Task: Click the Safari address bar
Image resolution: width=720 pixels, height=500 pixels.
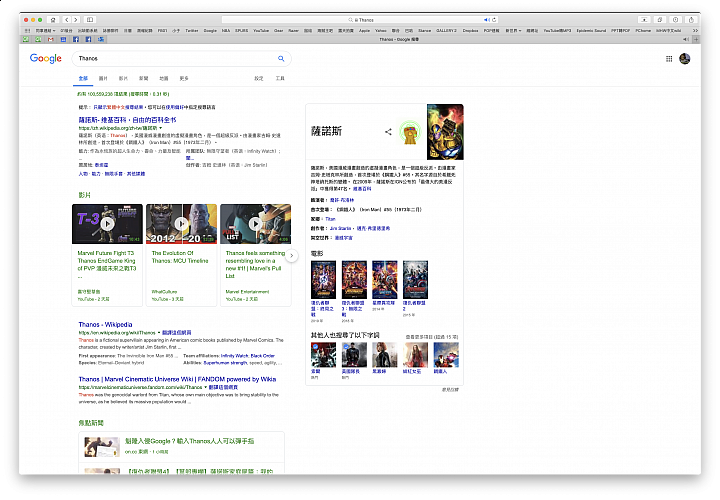Action: pyautogui.click(x=360, y=20)
